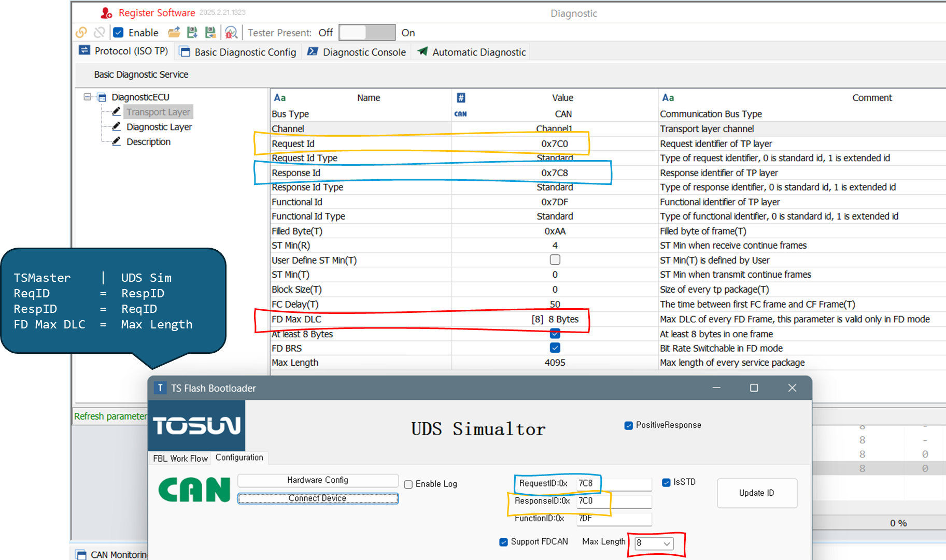Uncheck the IsSTD checkbox

(666, 482)
